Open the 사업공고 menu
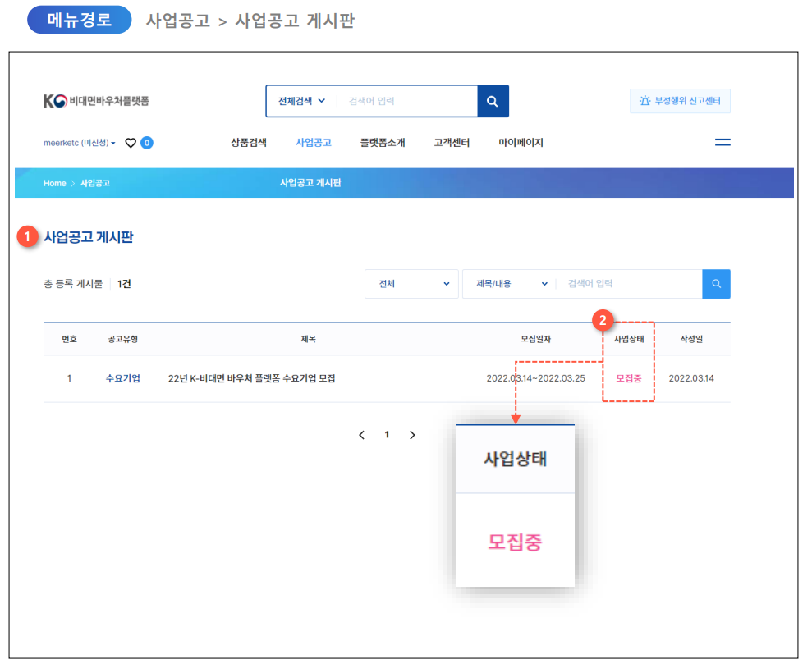This screenshot has height=668, width=812. click(314, 142)
